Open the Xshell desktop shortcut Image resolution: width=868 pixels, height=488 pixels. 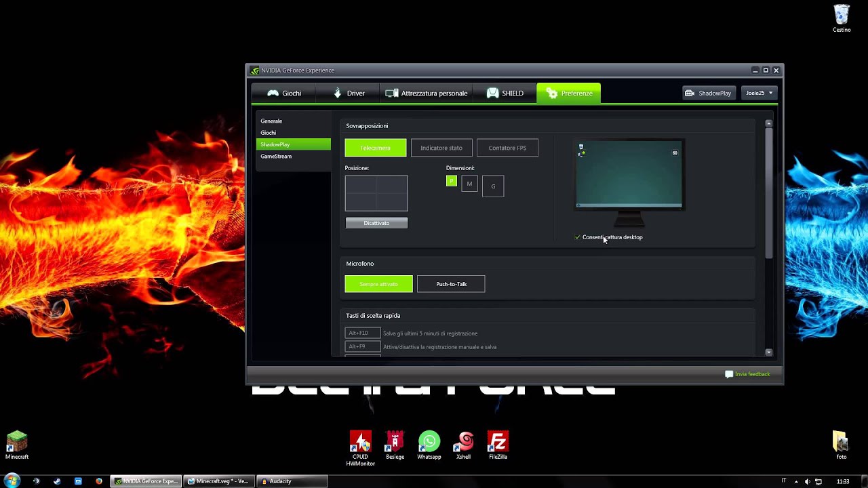(x=464, y=445)
